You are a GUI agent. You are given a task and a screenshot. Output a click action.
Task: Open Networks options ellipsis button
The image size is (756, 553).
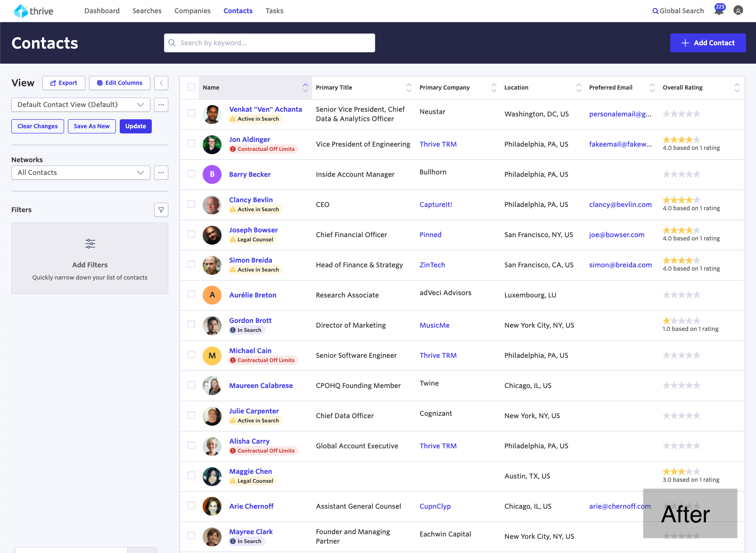coord(161,173)
